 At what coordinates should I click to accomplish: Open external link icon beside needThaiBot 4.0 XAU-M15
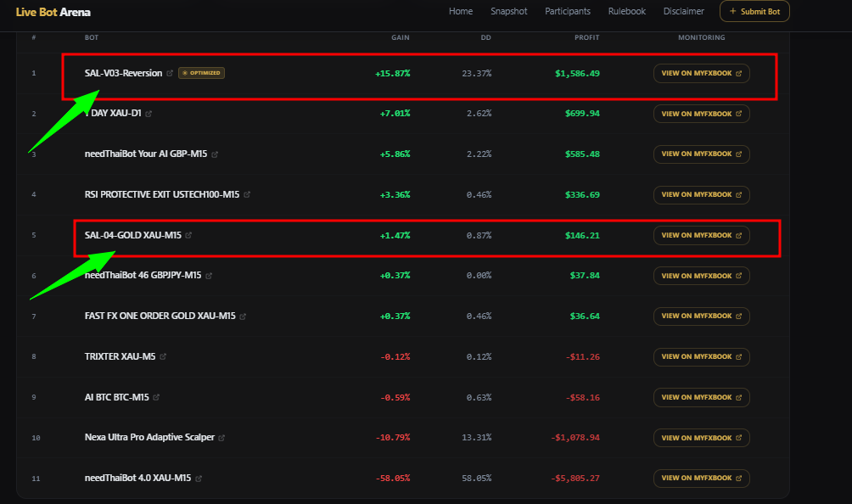click(x=199, y=479)
